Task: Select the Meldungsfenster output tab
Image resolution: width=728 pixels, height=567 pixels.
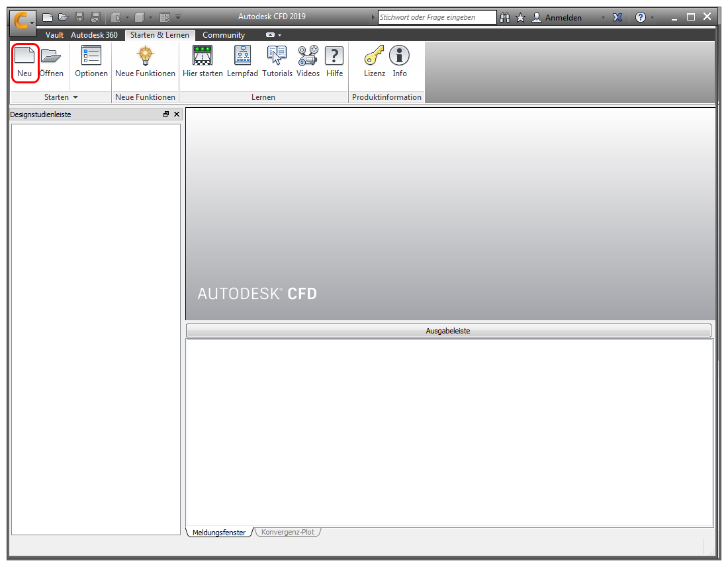Action: pyautogui.click(x=219, y=532)
